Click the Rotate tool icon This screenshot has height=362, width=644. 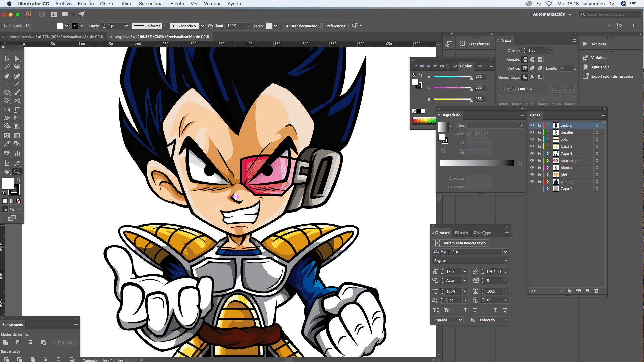[7, 101]
